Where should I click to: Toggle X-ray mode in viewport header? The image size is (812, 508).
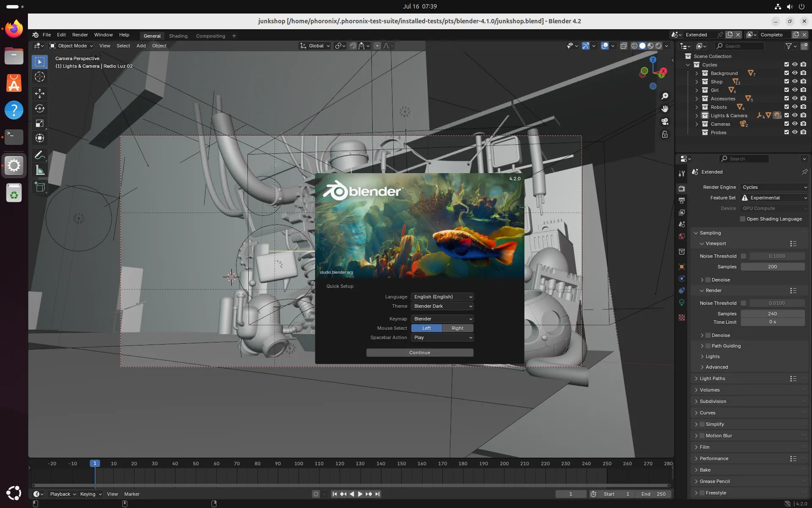coord(624,46)
